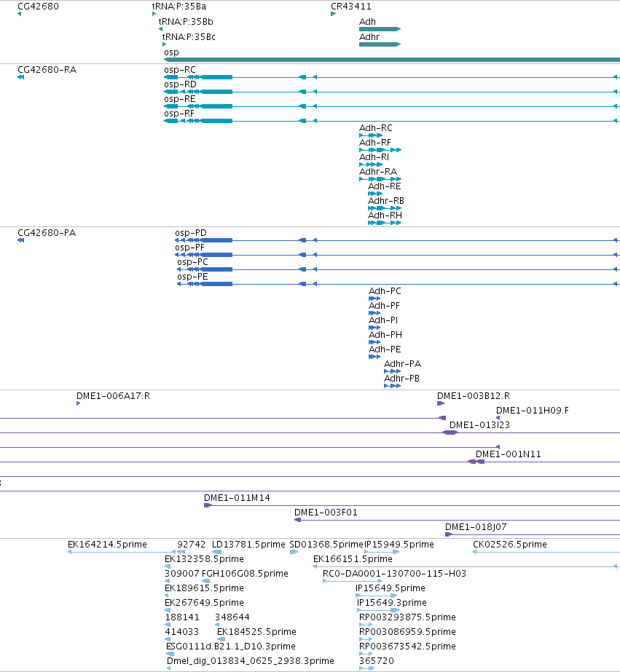Click the DME1-006A17.R clone label
620x672 pixels.
pyautogui.click(x=113, y=396)
